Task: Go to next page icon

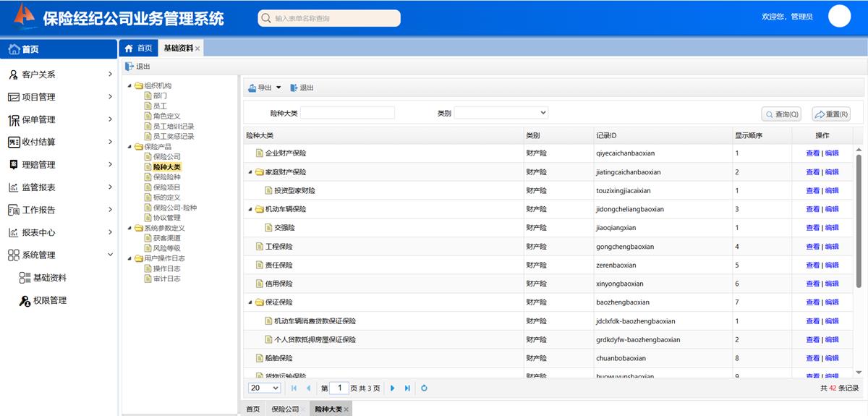Action: coord(393,389)
